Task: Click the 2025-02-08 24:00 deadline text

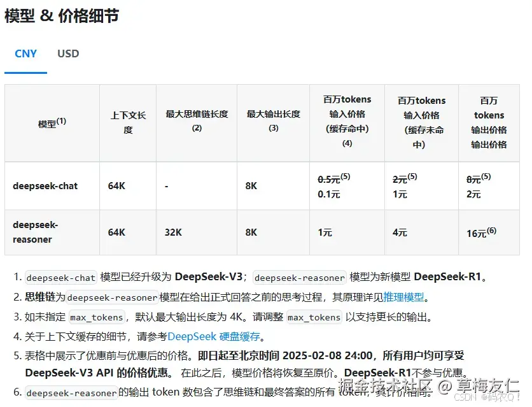Action: 328,355
